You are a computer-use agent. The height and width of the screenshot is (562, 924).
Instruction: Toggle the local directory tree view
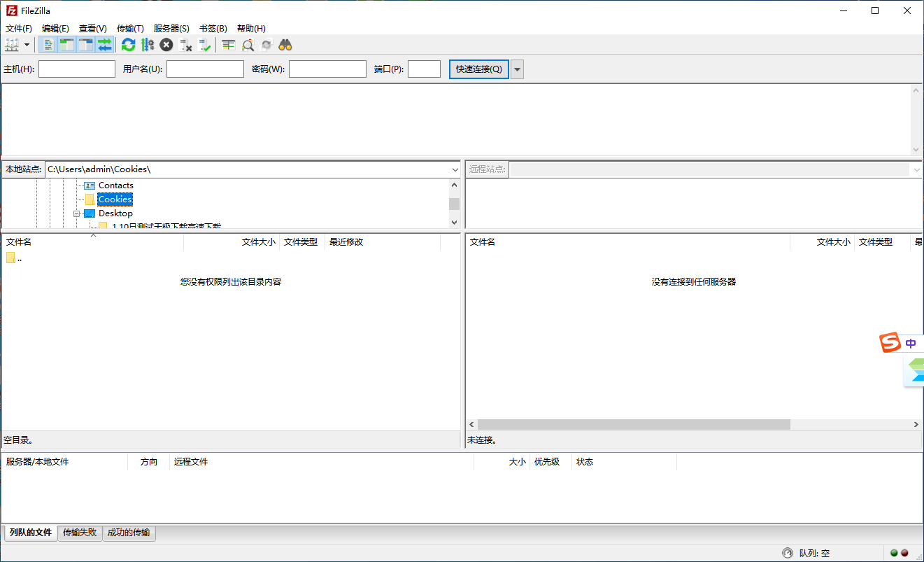click(66, 44)
